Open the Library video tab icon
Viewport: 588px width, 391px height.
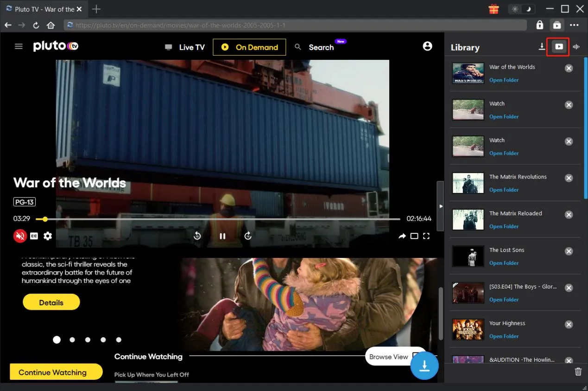pos(559,47)
